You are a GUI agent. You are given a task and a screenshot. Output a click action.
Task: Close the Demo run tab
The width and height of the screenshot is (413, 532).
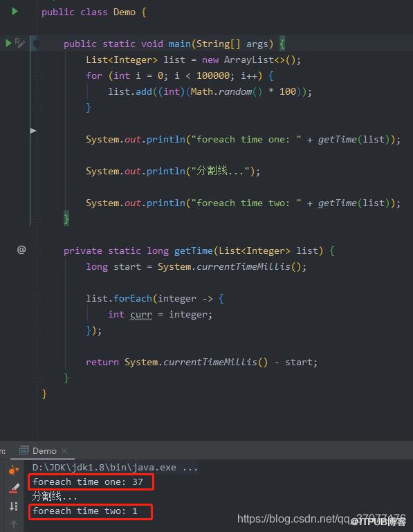(x=64, y=451)
